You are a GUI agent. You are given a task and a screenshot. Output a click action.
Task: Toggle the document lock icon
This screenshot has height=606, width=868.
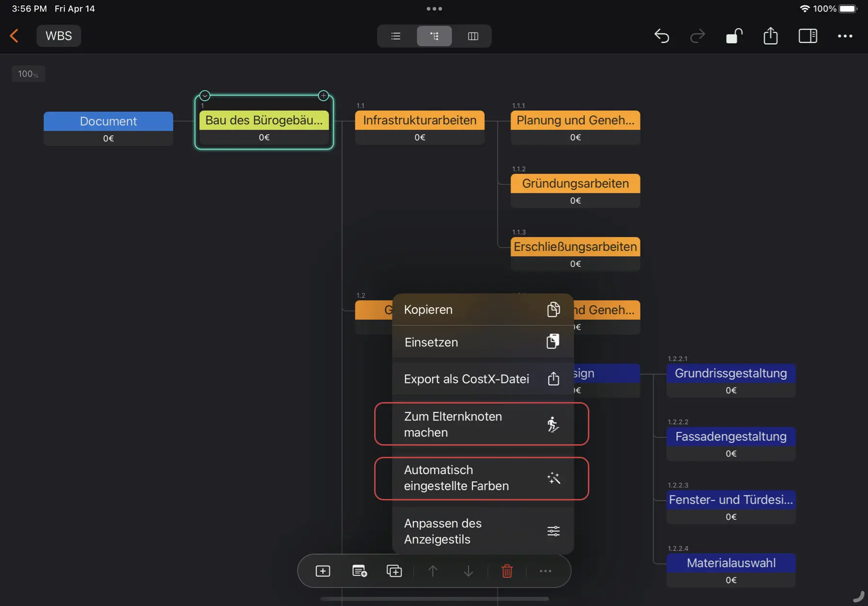(734, 36)
